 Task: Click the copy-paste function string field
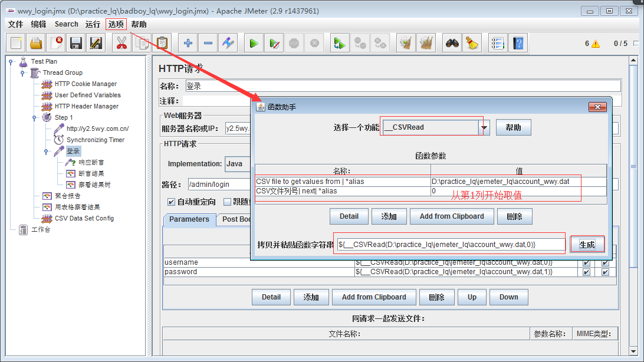[451, 245]
